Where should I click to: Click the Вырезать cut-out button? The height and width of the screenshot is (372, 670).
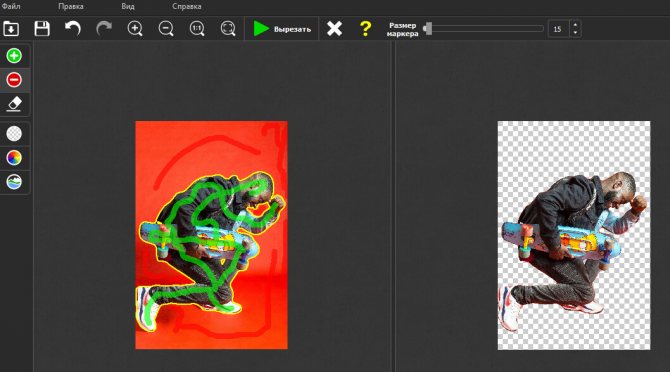point(282,29)
